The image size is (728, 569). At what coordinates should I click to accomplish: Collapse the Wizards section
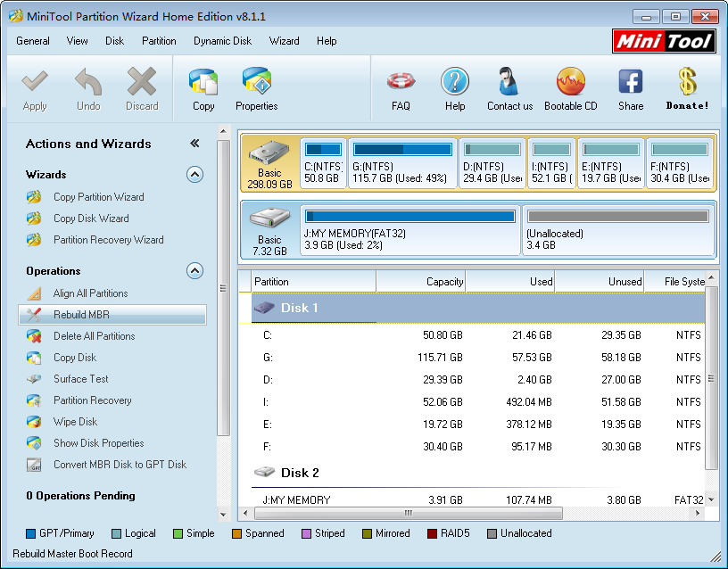click(x=195, y=175)
